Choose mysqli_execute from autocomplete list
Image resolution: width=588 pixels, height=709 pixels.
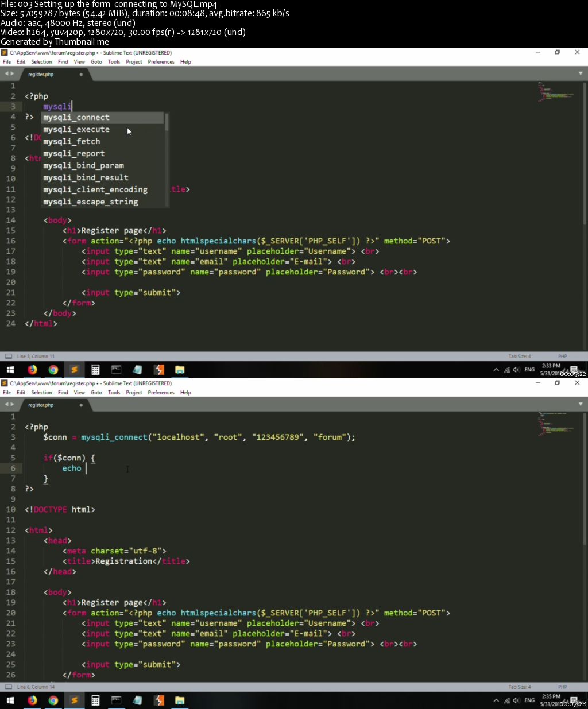point(103,130)
